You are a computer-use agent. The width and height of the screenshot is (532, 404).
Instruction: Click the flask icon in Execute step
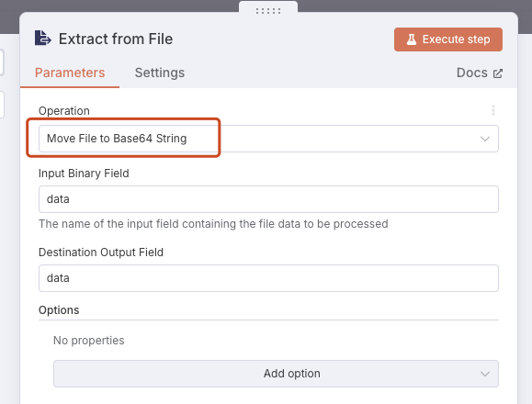pyautogui.click(x=412, y=39)
